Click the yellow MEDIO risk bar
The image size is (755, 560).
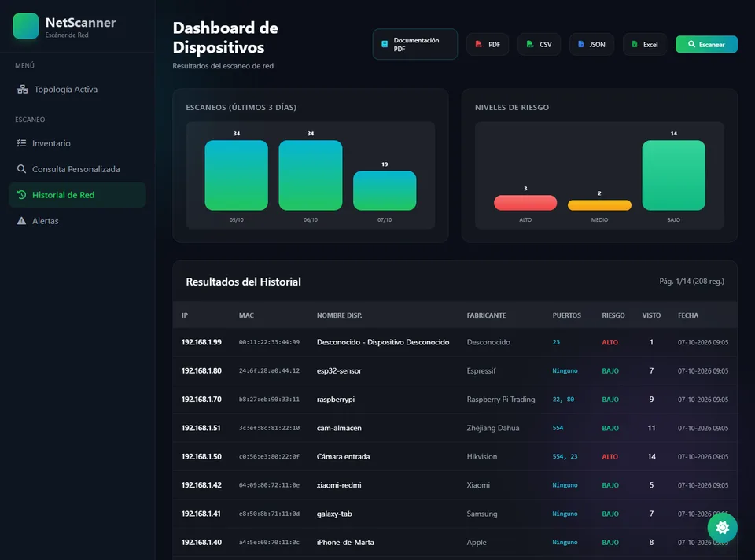tap(599, 205)
